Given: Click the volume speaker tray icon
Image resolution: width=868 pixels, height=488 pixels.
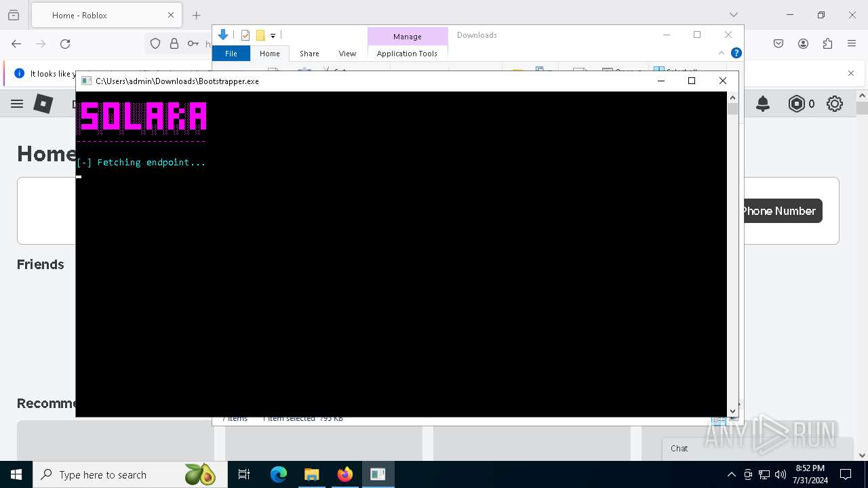Looking at the screenshot, I should [781, 474].
